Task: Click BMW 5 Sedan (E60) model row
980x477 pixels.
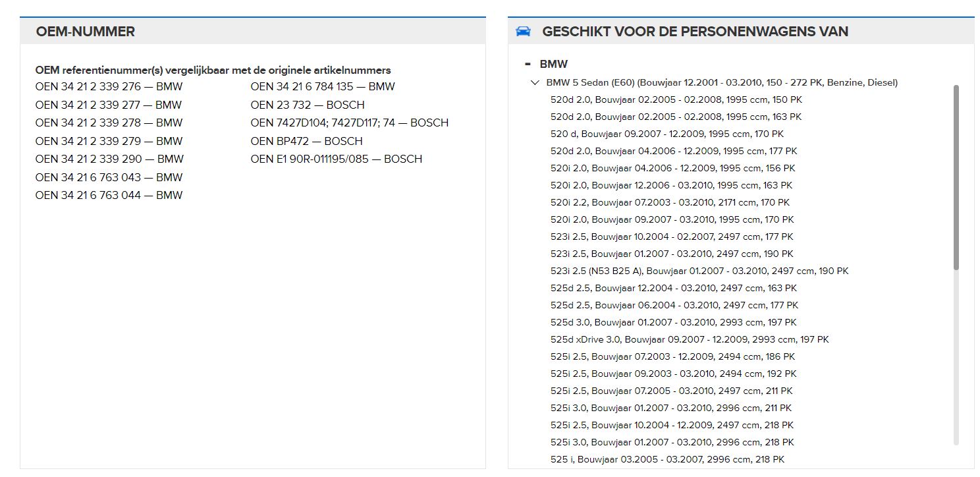Action: point(722,82)
